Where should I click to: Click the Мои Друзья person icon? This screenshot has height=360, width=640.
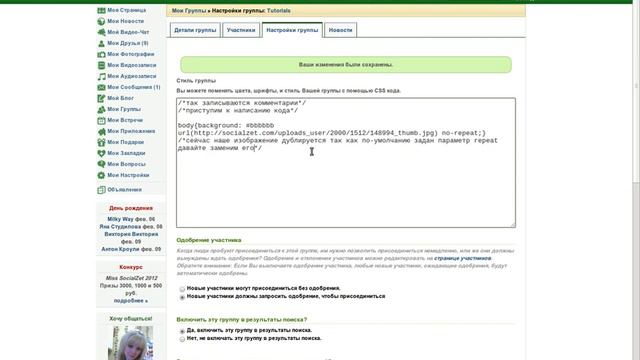101,43
